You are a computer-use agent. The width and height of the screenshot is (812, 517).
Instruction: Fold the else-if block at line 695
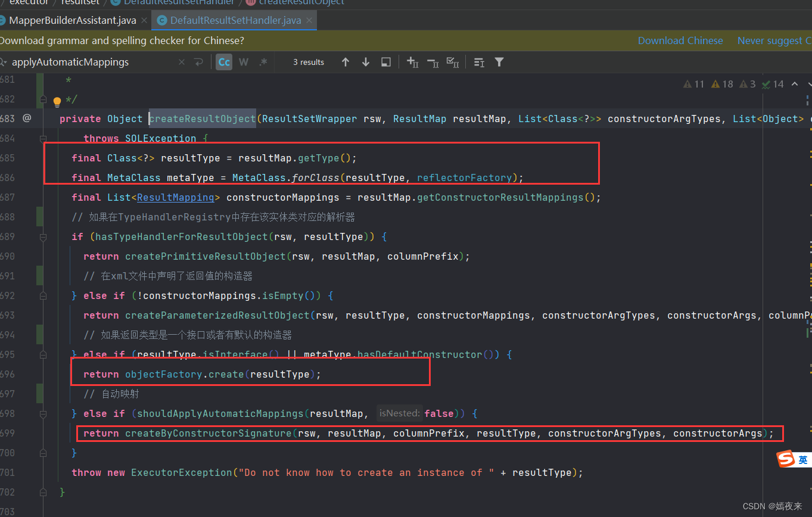pyautogui.click(x=43, y=354)
